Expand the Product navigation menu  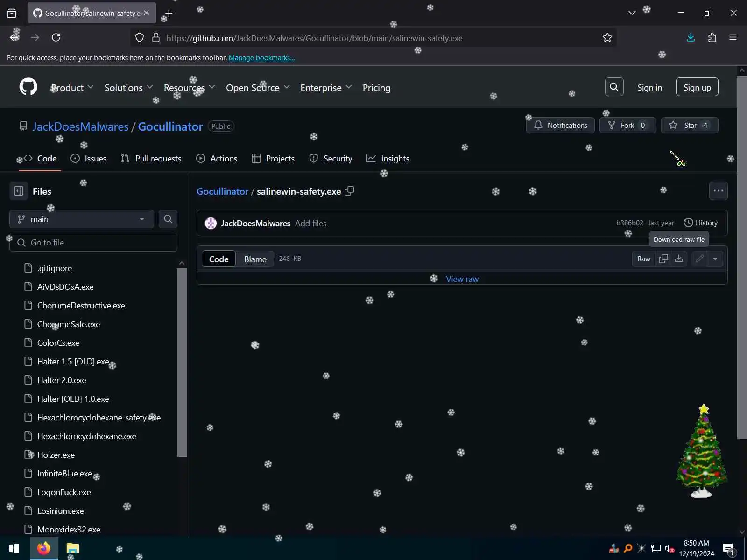pyautogui.click(x=72, y=87)
